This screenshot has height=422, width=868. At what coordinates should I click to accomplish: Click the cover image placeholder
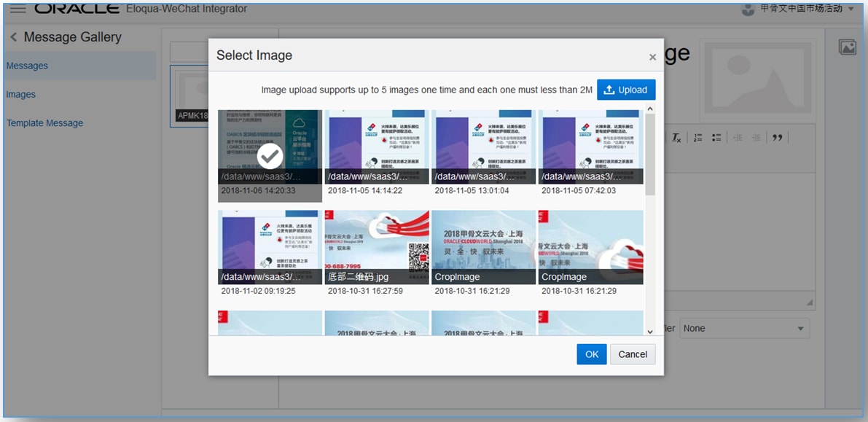coord(756,80)
